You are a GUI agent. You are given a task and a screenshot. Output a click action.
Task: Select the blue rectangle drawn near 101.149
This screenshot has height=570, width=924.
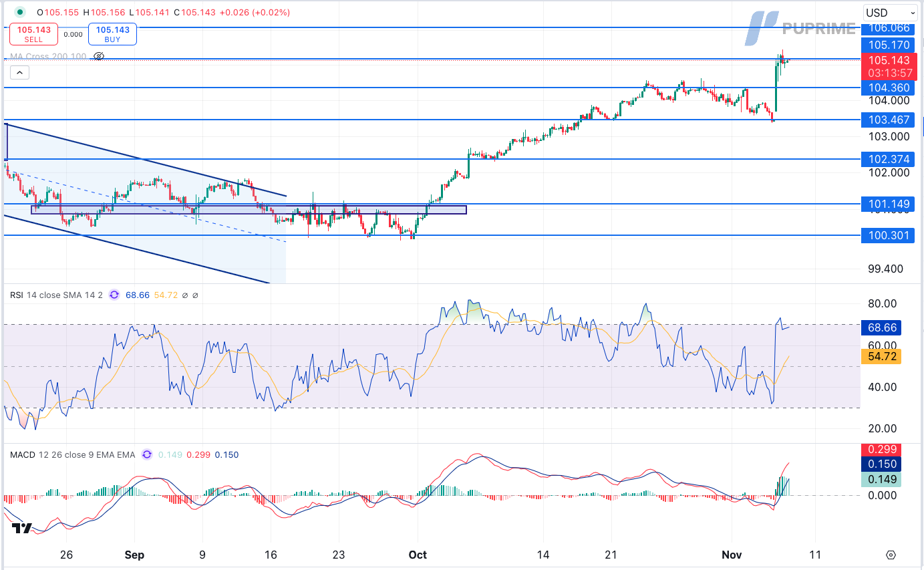(249, 209)
